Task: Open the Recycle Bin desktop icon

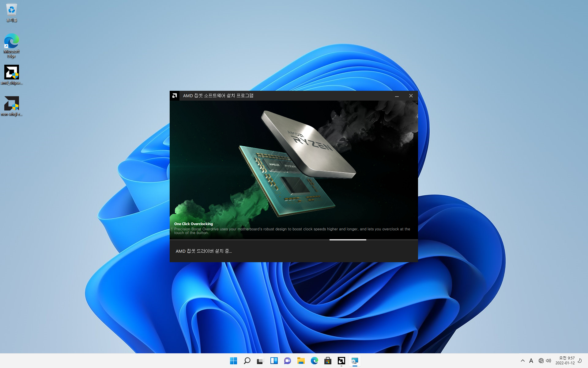Action: (11, 12)
